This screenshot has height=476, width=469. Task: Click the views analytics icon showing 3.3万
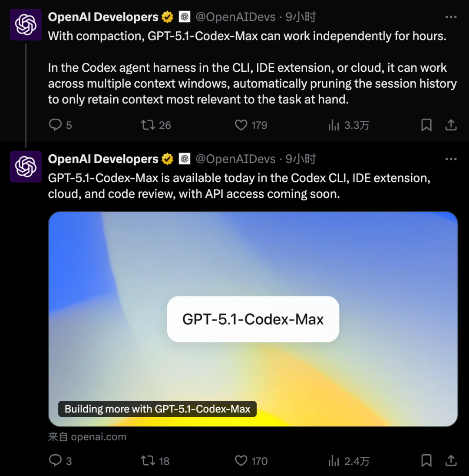click(334, 125)
